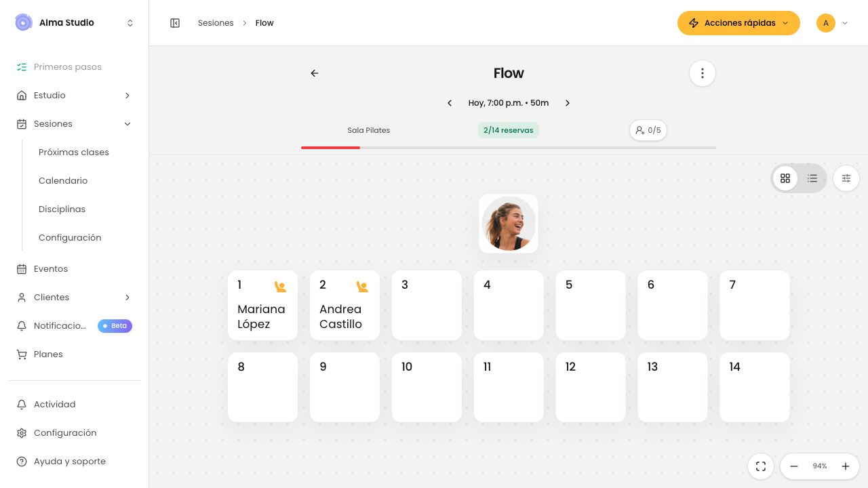Switch to list view

coord(812,178)
